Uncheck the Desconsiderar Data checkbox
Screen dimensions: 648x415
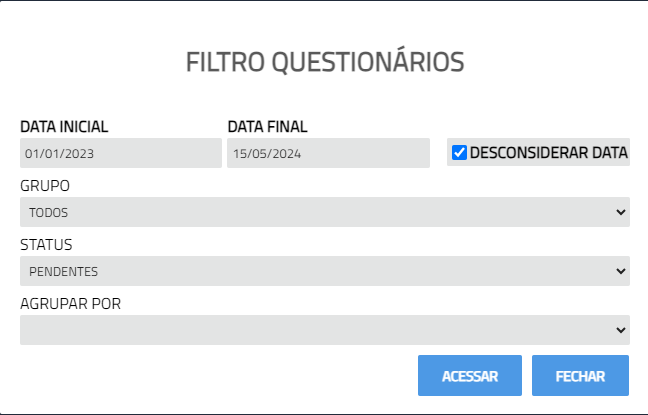[x=460, y=153]
